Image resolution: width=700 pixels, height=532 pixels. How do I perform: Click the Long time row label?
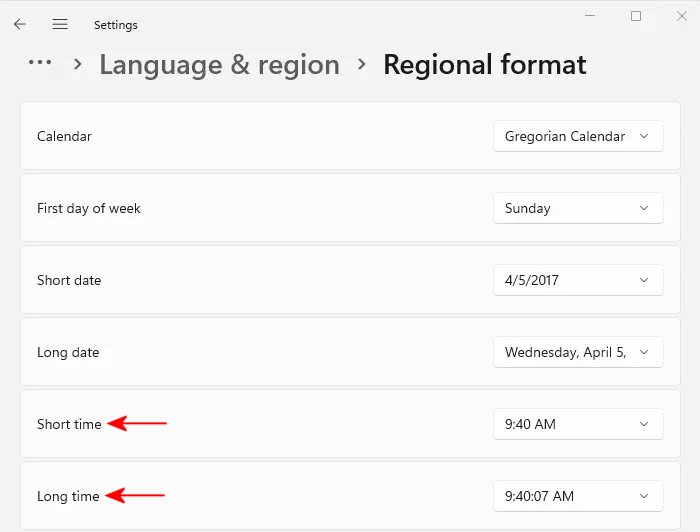[68, 496]
